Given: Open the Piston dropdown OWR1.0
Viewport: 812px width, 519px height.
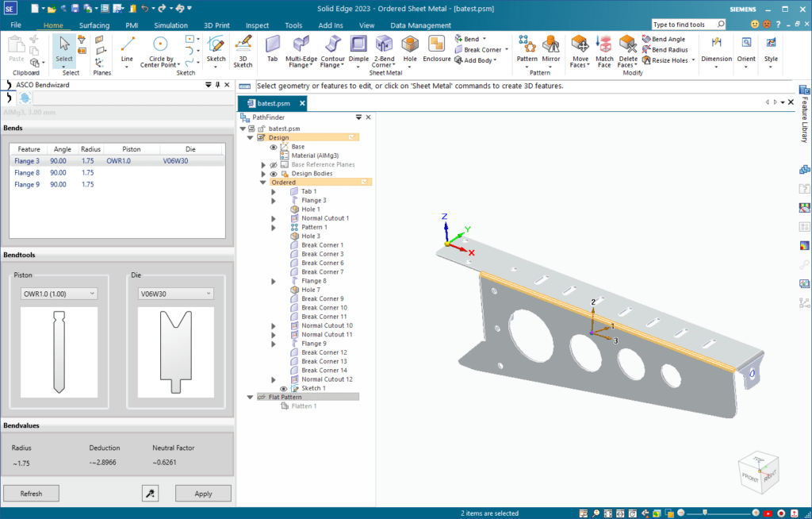Looking at the screenshot, I should click(x=59, y=294).
